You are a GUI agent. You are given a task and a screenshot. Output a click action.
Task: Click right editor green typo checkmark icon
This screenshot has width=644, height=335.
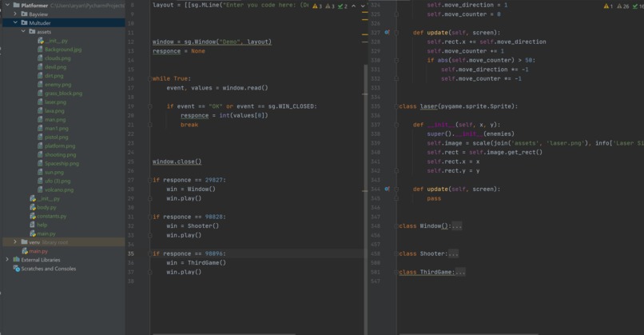pyautogui.click(x=636, y=6)
